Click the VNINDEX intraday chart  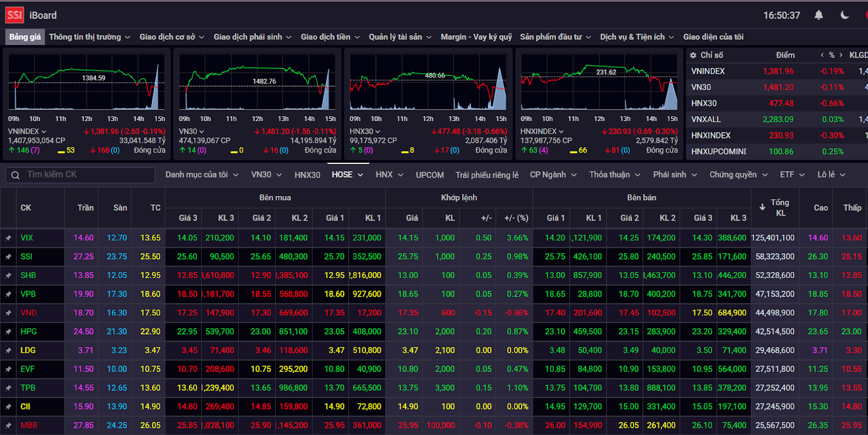(87, 83)
